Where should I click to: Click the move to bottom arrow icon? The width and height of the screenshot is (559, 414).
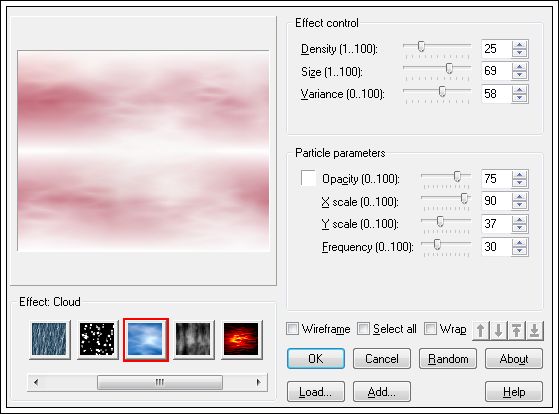click(x=534, y=331)
